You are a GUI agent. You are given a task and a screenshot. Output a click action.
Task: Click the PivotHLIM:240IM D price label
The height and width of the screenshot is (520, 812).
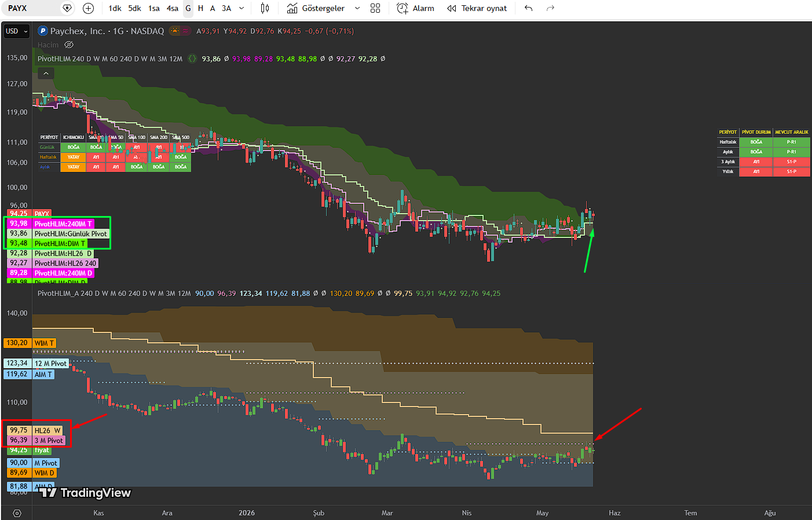coord(51,273)
